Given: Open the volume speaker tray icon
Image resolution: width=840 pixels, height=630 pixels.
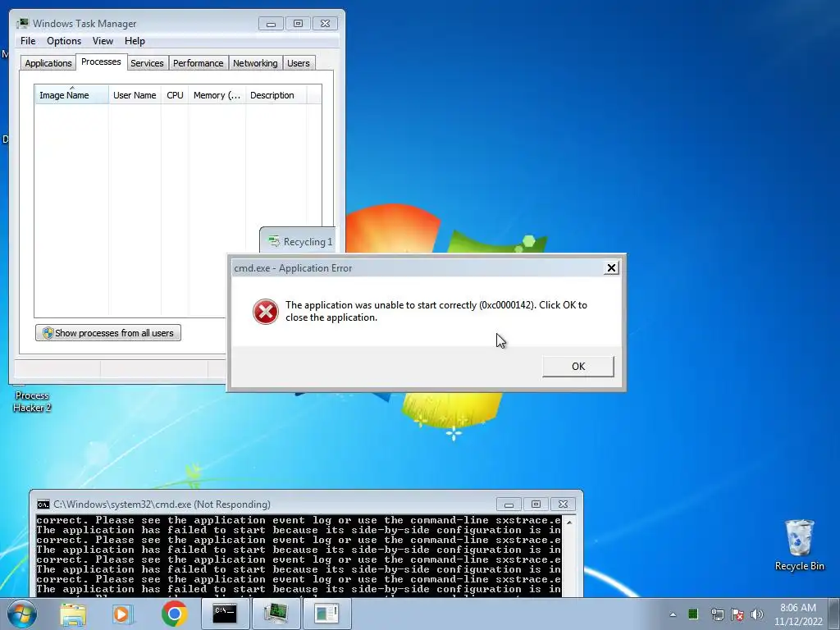Looking at the screenshot, I should [757, 614].
